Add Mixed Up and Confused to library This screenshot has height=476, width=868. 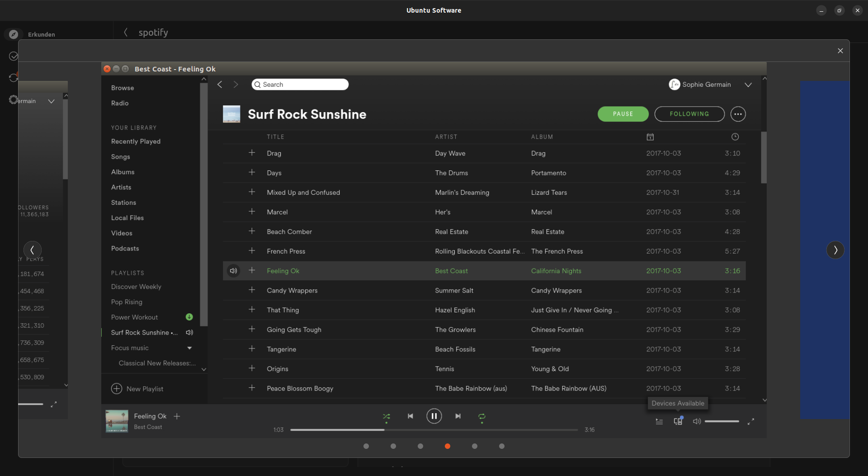[x=252, y=192]
